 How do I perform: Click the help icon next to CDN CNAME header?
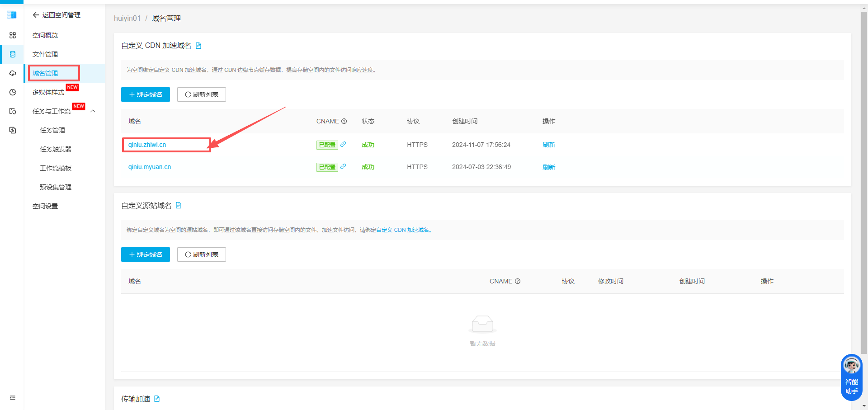click(x=344, y=121)
